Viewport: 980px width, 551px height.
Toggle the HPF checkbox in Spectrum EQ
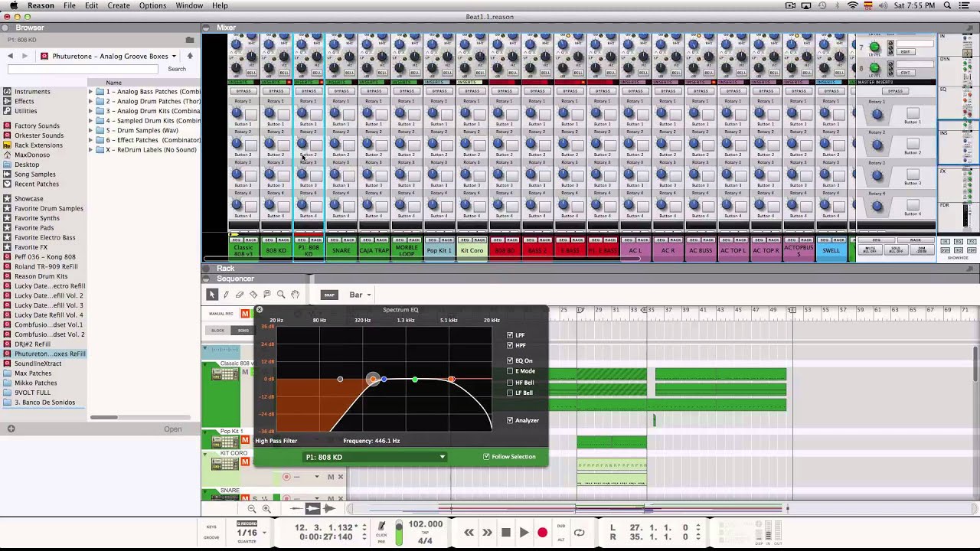(x=510, y=345)
